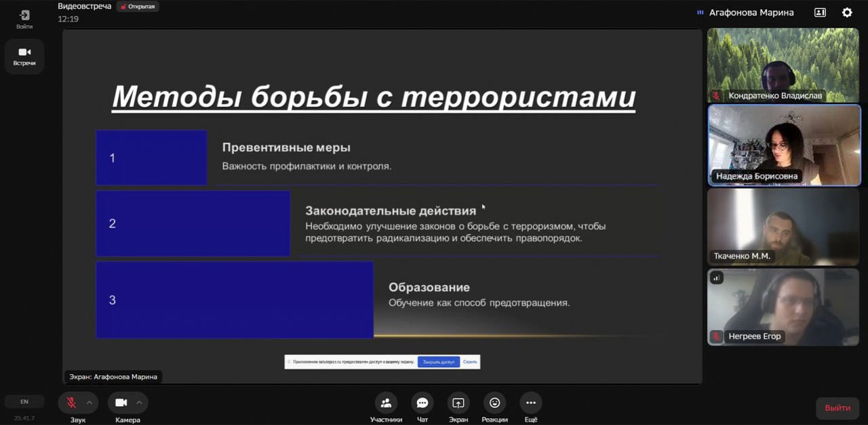This screenshot has width=868, height=425.
Task: Expand the camera options chevron
Action: point(139,403)
